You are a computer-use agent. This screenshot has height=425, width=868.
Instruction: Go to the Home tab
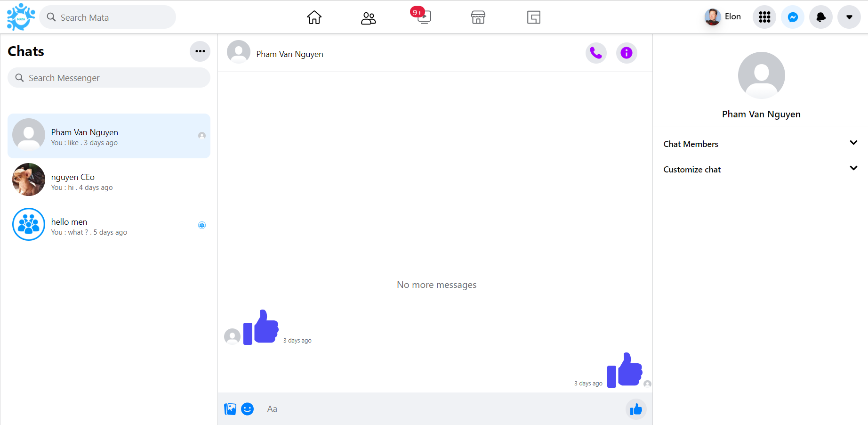point(314,17)
